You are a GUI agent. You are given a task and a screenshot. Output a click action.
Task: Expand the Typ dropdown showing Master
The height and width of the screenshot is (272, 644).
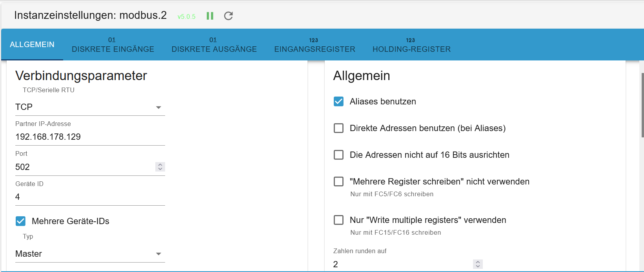90,254
